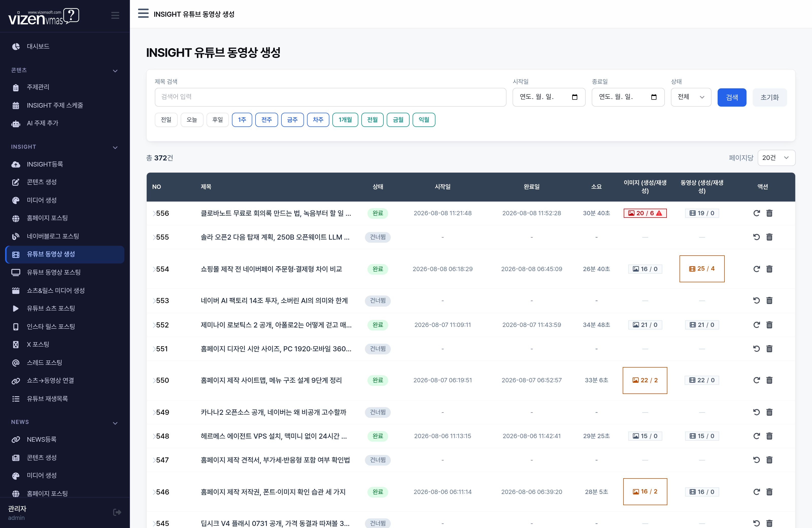The image size is (812, 528).
Task: Open 네이버블로그 포스팅 in sidebar
Action: (x=65, y=236)
